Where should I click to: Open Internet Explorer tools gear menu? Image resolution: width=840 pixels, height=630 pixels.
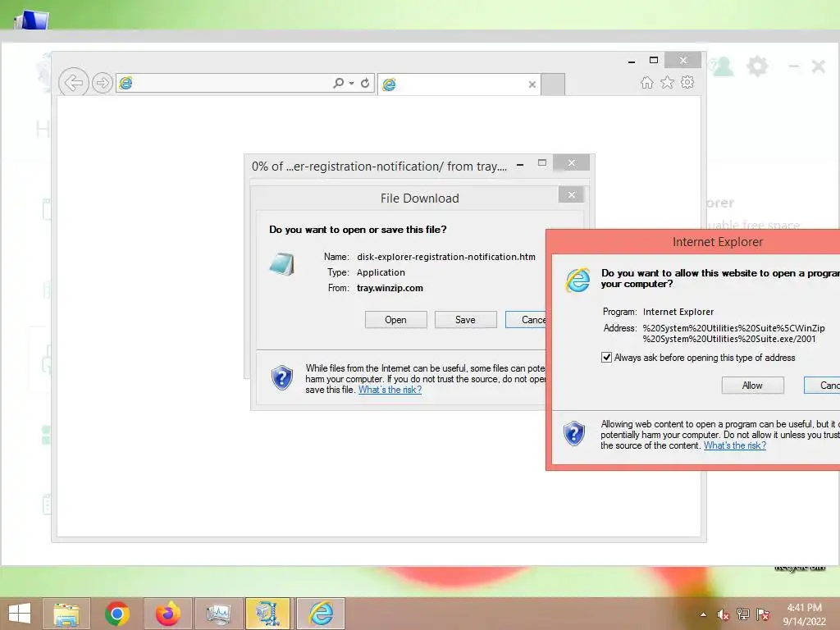[x=687, y=82]
